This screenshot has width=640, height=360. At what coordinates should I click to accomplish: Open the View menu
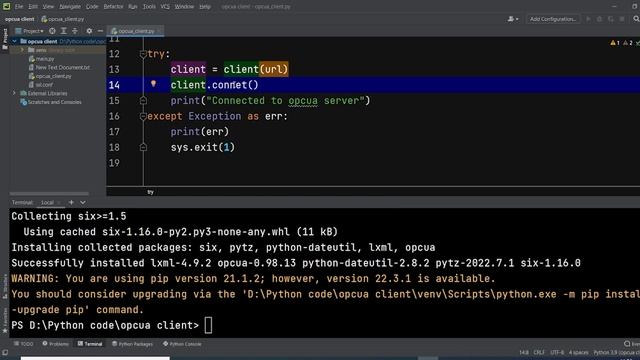pyautogui.click(x=48, y=7)
